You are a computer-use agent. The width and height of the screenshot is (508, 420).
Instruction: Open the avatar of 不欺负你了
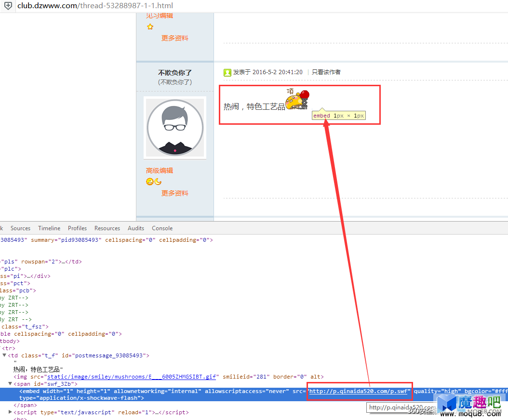(175, 128)
